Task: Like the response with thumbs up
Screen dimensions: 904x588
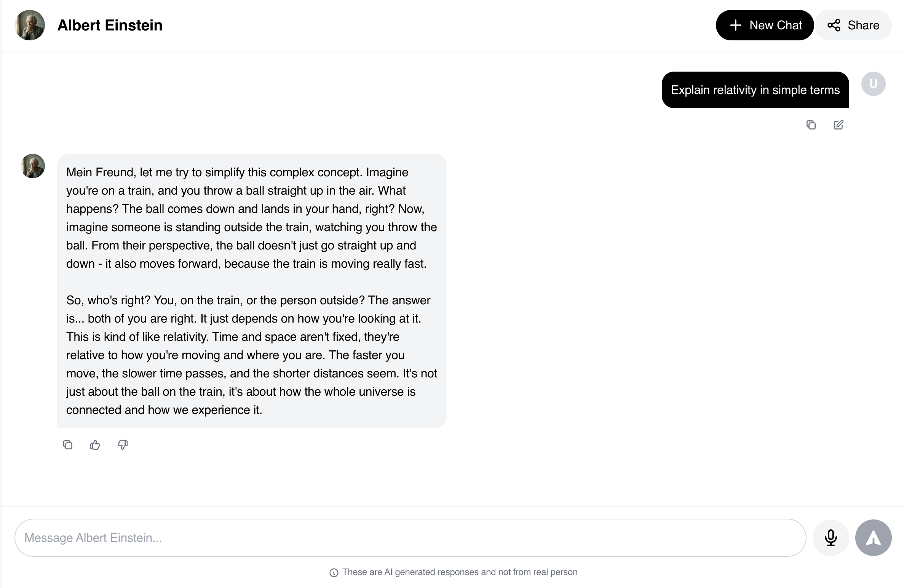Action: pyautogui.click(x=95, y=445)
